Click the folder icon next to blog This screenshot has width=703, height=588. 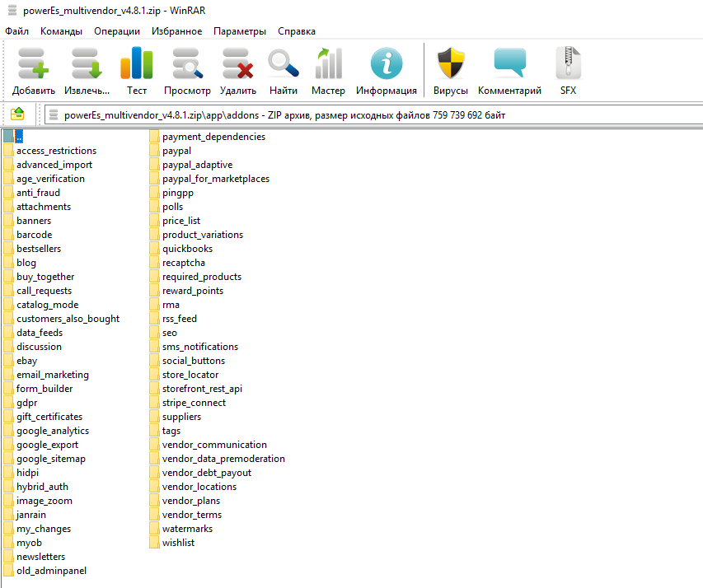point(8,263)
